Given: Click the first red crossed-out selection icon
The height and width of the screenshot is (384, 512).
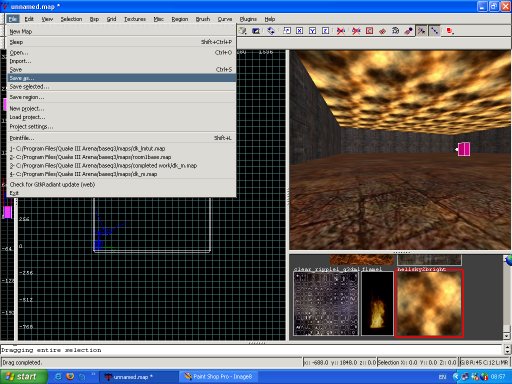Looking at the screenshot, I should point(341,31).
